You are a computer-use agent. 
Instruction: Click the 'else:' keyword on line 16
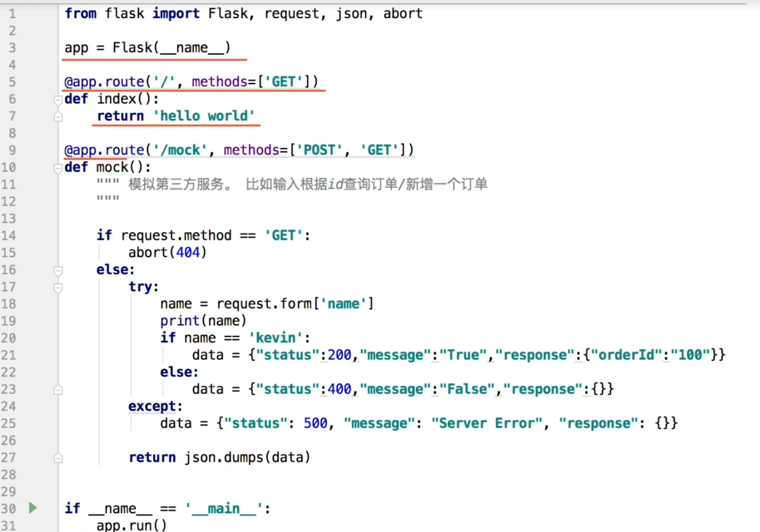116,270
